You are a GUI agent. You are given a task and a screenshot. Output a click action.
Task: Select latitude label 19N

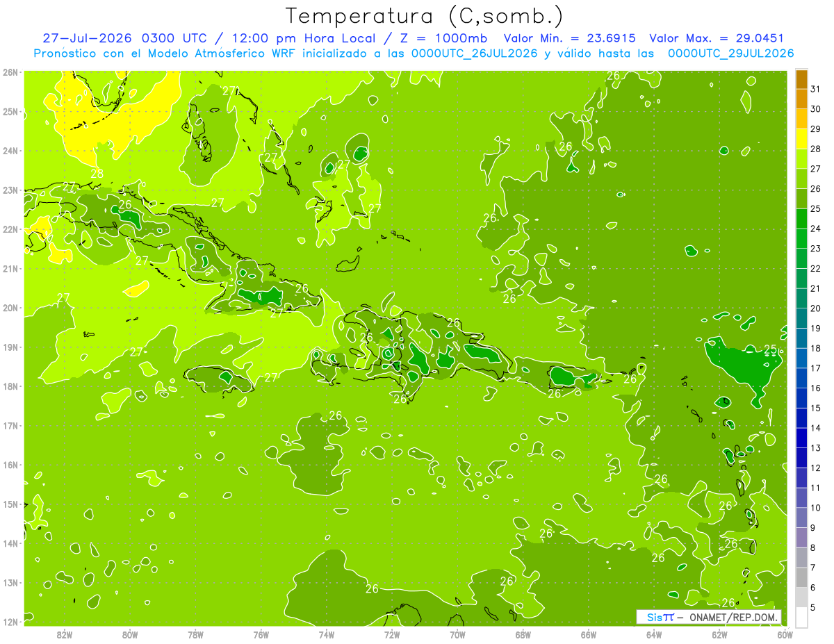click(10, 347)
